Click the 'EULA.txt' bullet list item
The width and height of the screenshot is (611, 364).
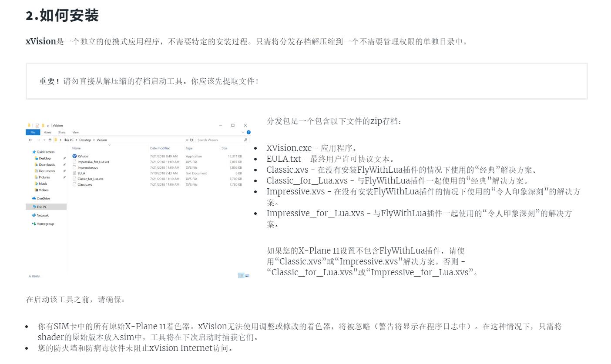(x=330, y=159)
